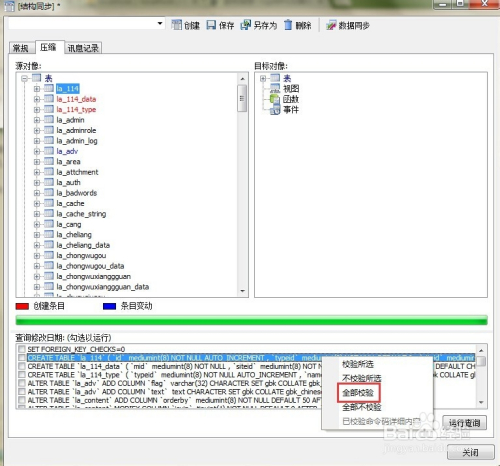Viewport: 500px width, 466px height.
Task: Click the table icon of la_cache
Action: coord(49,203)
